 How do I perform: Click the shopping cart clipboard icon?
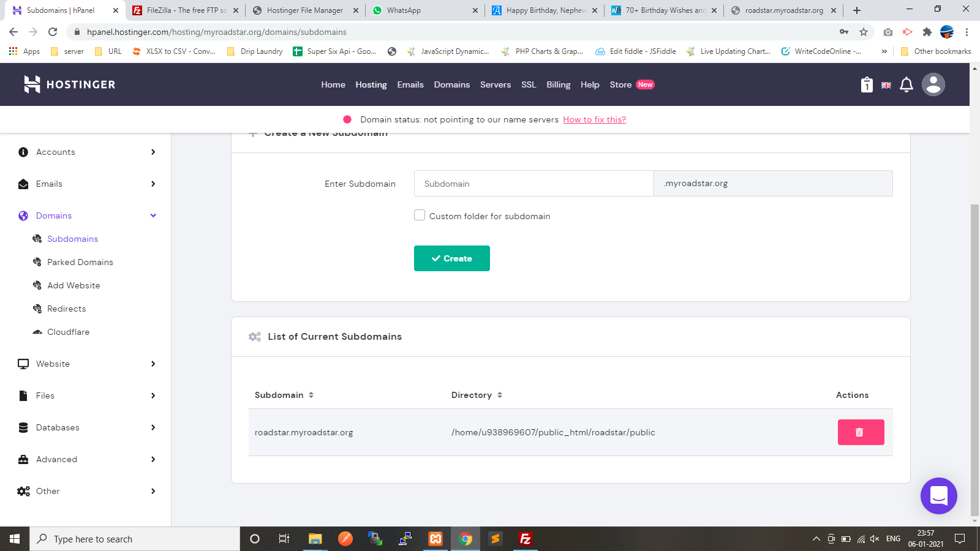tap(866, 85)
